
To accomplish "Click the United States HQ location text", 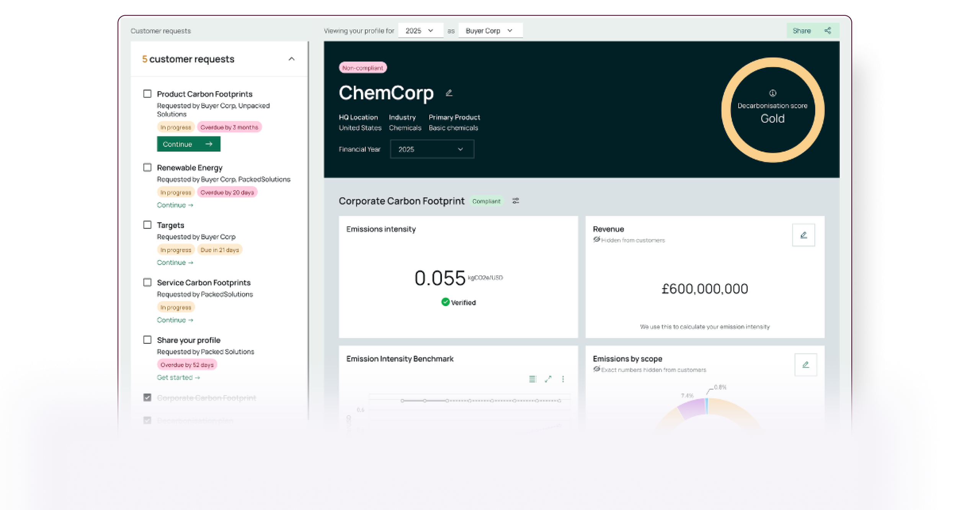I will pos(360,127).
